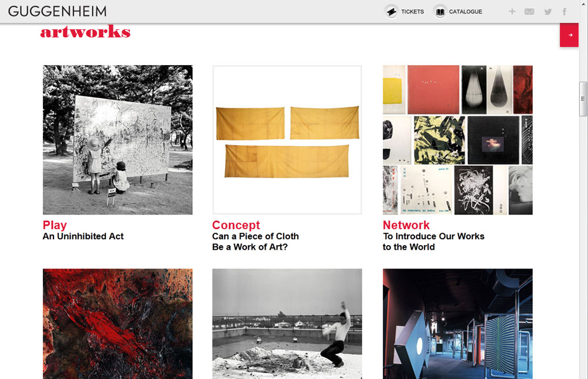
Task: Click the red arrow next button
Action: (x=569, y=35)
